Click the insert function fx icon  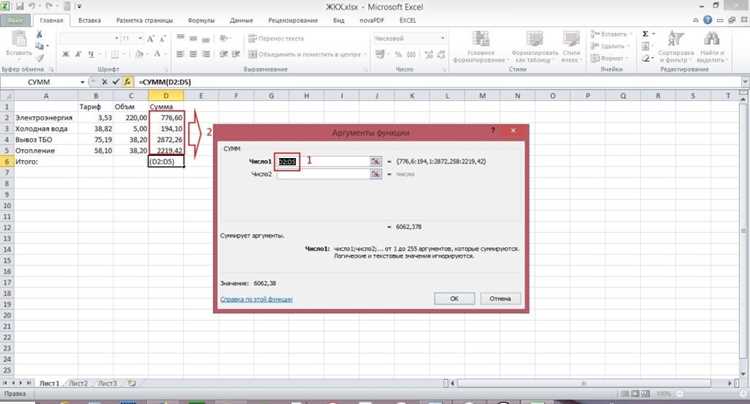(127, 82)
